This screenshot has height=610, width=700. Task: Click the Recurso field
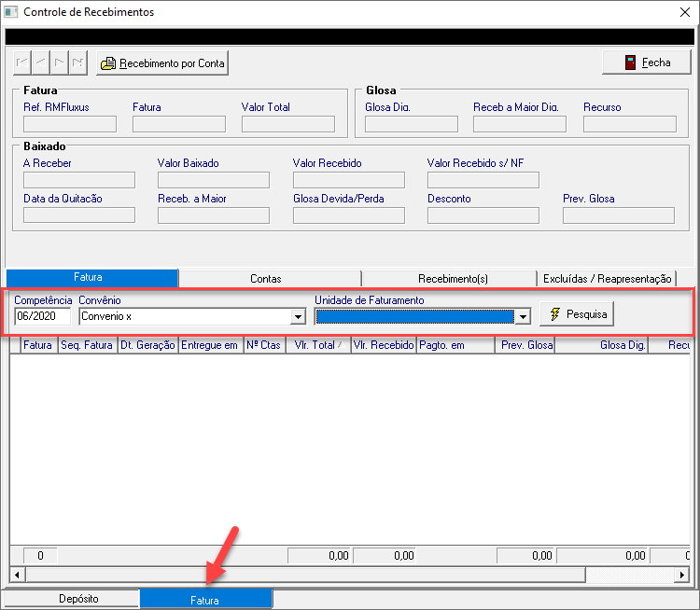(630, 124)
